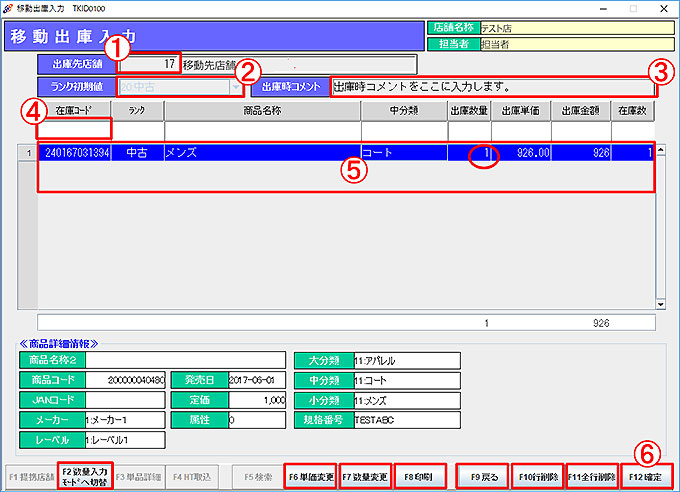Click the app icon in title bar
Viewport: 680px width, 492px height.
[x=7, y=9]
